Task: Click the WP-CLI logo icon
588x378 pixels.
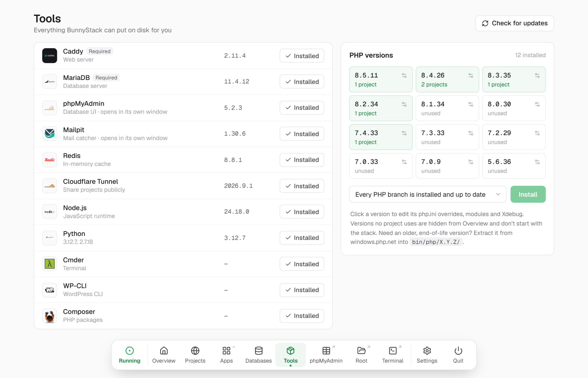Action: (x=50, y=290)
